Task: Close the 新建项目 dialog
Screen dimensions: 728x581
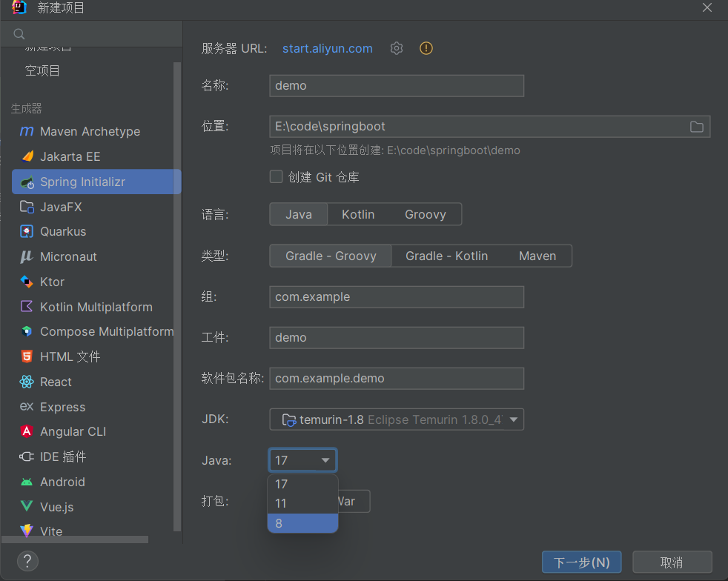Action: click(707, 7)
